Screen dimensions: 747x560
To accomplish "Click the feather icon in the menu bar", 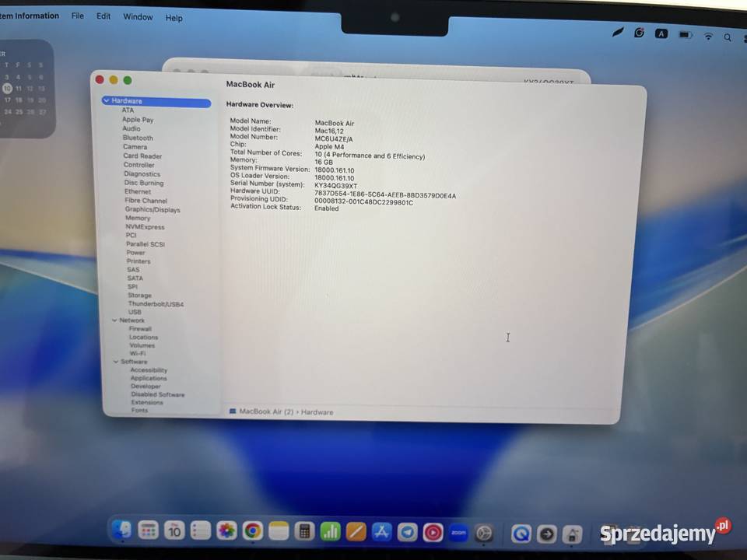I will (618, 33).
